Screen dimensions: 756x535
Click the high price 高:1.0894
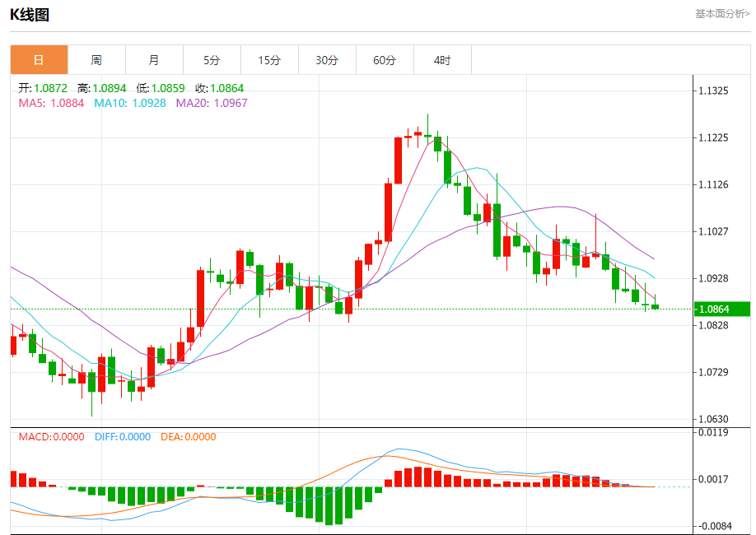click(102, 88)
